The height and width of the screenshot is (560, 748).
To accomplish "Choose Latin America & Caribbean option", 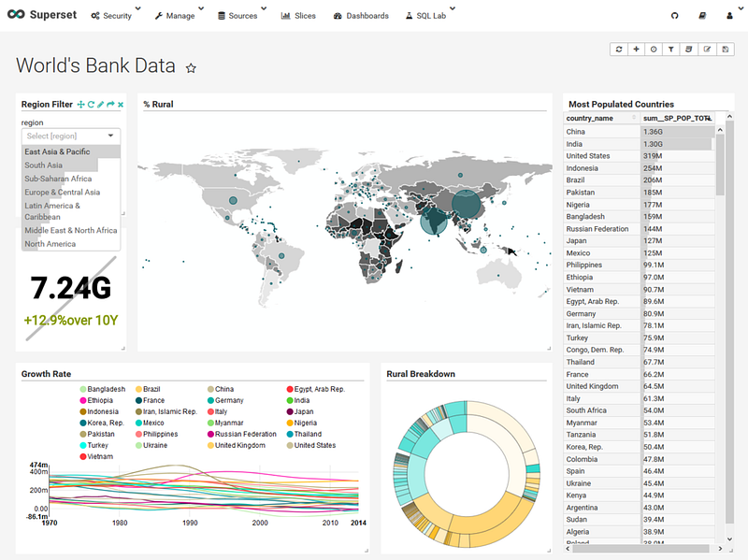I will point(71,211).
